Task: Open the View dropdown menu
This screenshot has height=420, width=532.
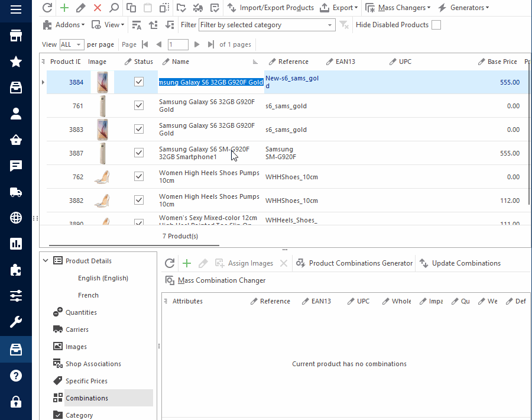Action: pyautogui.click(x=108, y=25)
